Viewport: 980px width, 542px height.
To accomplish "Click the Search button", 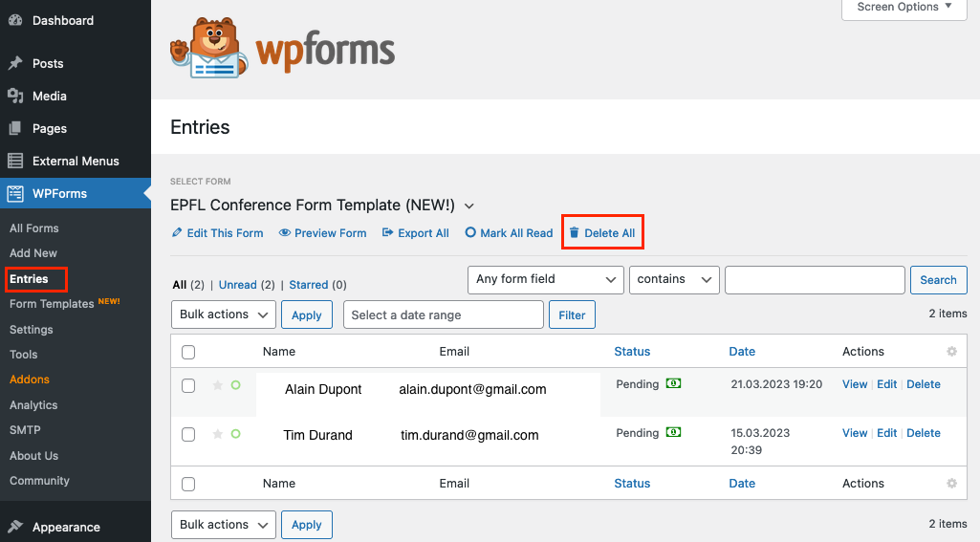I will [x=938, y=280].
